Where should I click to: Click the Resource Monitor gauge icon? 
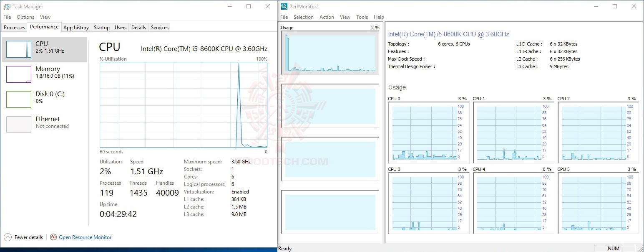pyautogui.click(x=53, y=237)
